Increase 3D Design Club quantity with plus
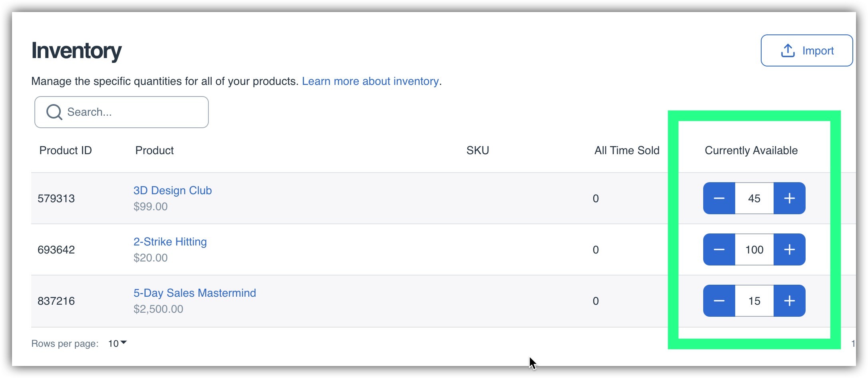 coord(789,198)
